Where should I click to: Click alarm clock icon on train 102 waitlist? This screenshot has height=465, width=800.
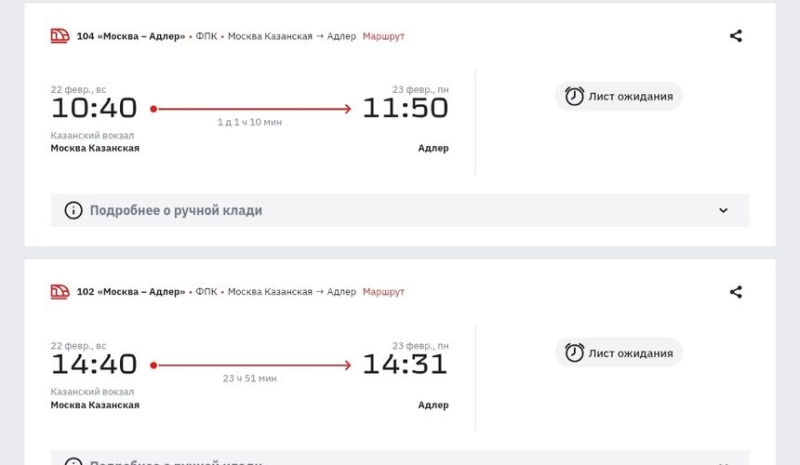(x=574, y=352)
